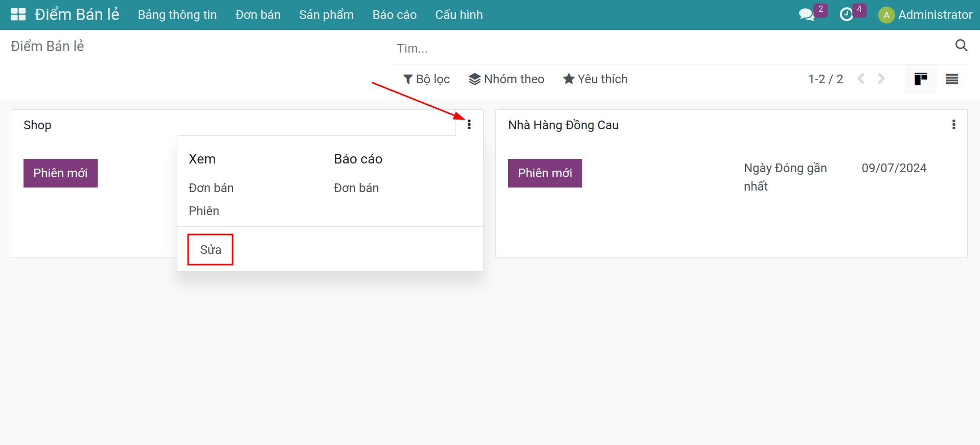The height and width of the screenshot is (445, 980).
Task: Click the search magnifier icon
Action: [x=961, y=46]
